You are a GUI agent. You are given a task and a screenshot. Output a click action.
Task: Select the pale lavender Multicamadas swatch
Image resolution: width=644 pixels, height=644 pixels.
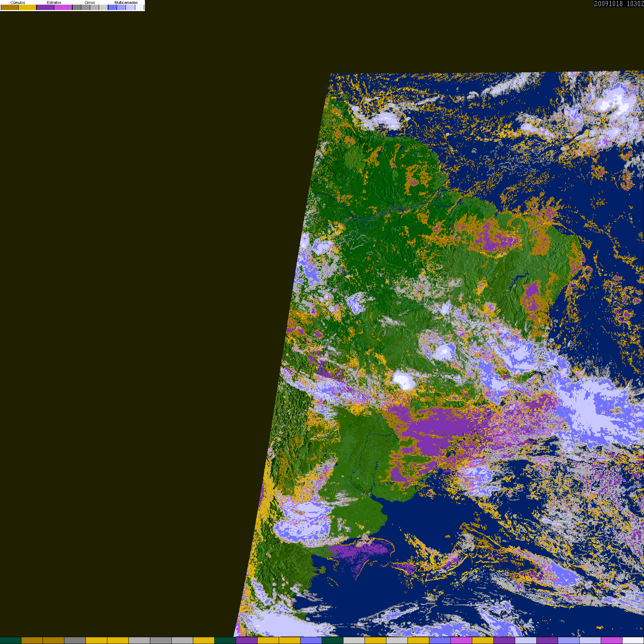click(x=130, y=7)
